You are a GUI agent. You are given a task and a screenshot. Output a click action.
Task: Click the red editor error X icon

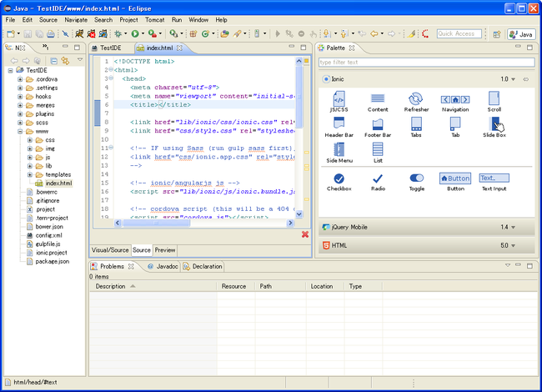[305, 234]
